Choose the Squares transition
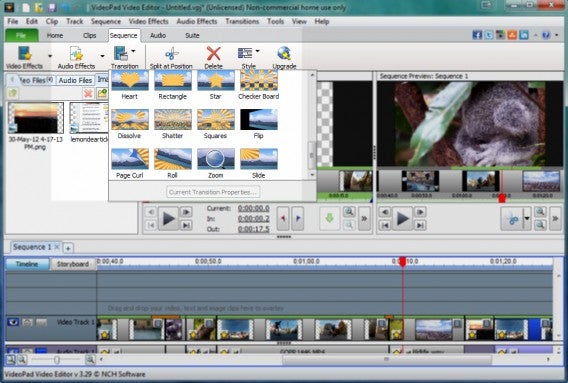Screen dimensions: 568x383 (216, 124)
